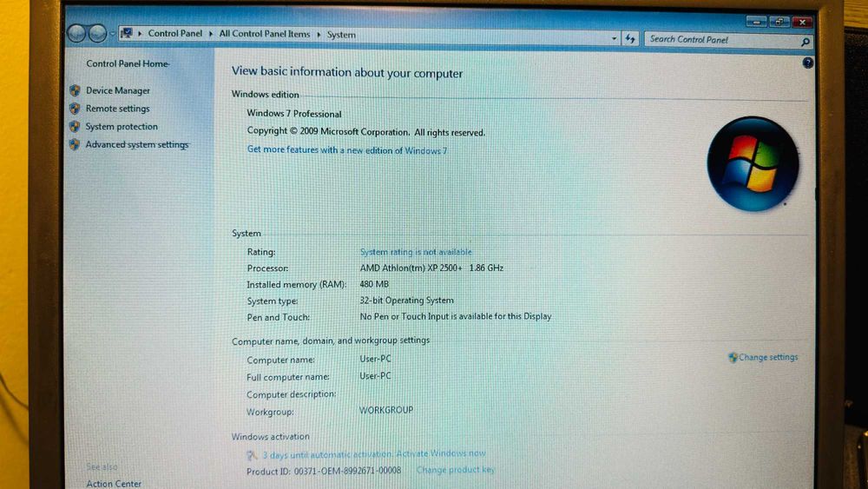
Task: Click the Forward navigation button
Action: pyautogui.click(x=97, y=34)
